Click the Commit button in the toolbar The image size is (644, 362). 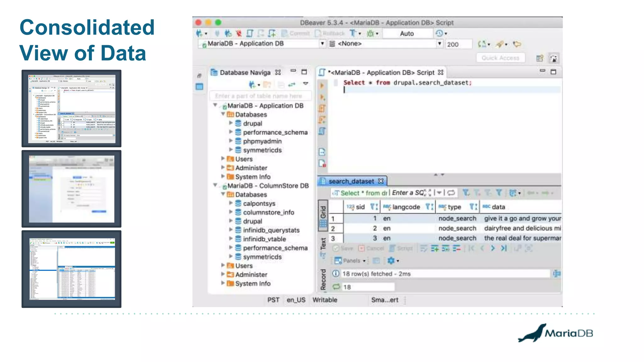pyautogui.click(x=296, y=33)
